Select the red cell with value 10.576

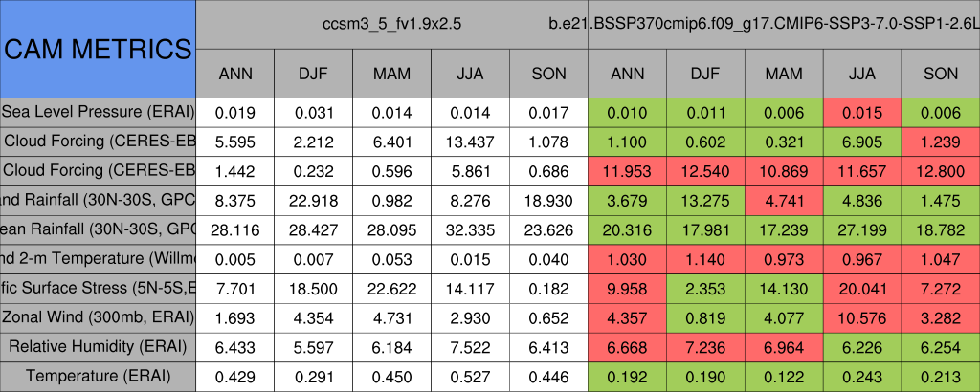coord(862,317)
